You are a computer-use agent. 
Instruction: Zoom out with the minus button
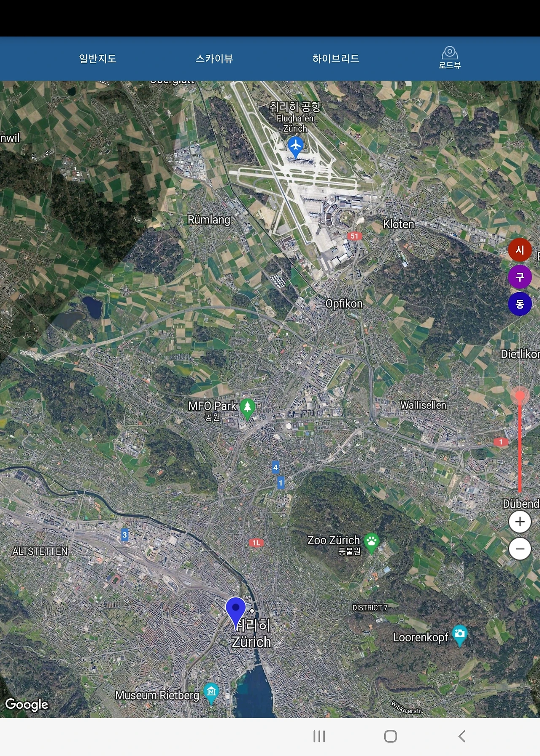point(520,549)
